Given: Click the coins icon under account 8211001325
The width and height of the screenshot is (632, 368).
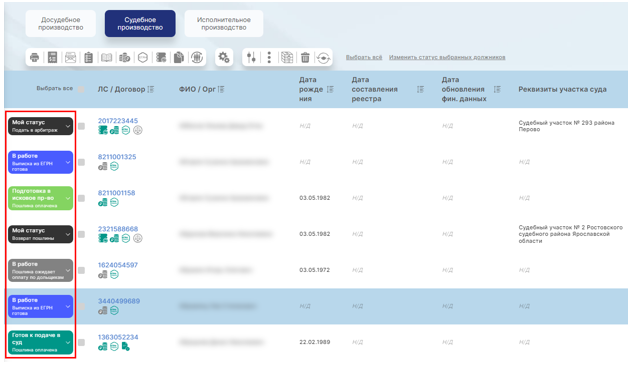Looking at the screenshot, I should click(103, 166).
